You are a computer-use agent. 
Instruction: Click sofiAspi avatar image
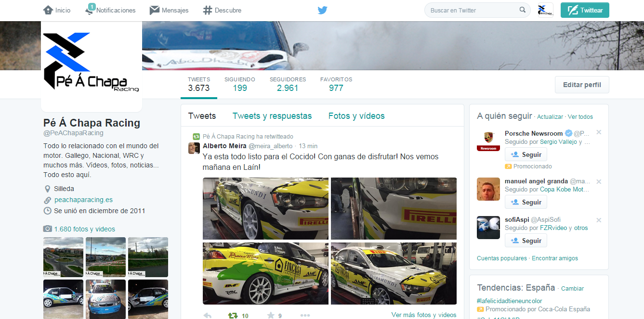pyautogui.click(x=488, y=228)
